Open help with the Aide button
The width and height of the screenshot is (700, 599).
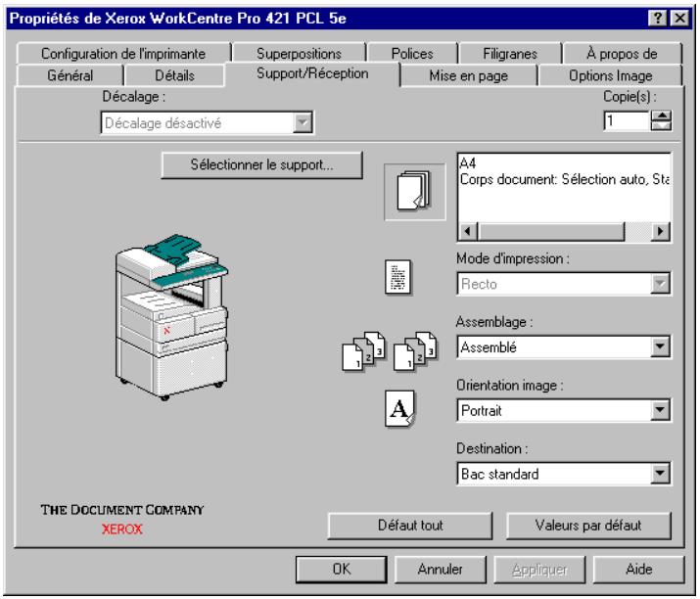click(x=639, y=569)
